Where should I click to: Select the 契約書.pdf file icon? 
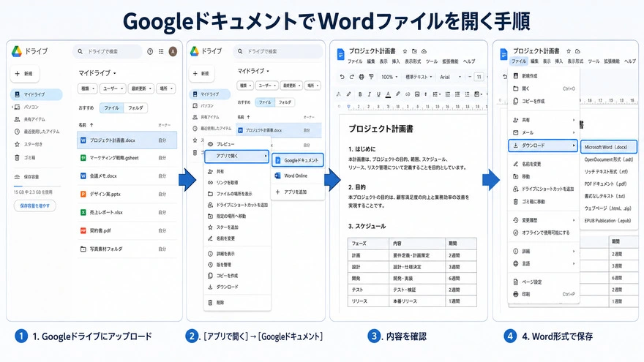(x=83, y=230)
